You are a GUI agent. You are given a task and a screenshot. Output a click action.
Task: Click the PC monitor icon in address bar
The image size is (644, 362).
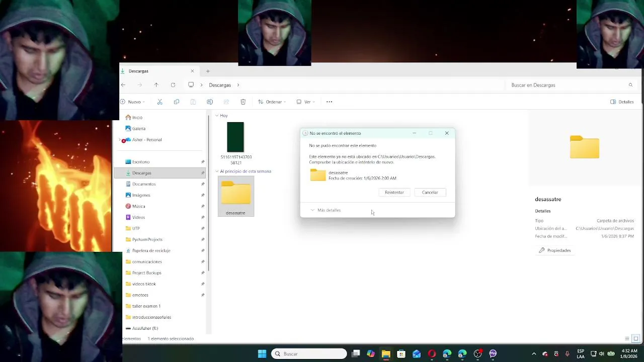[x=191, y=85]
